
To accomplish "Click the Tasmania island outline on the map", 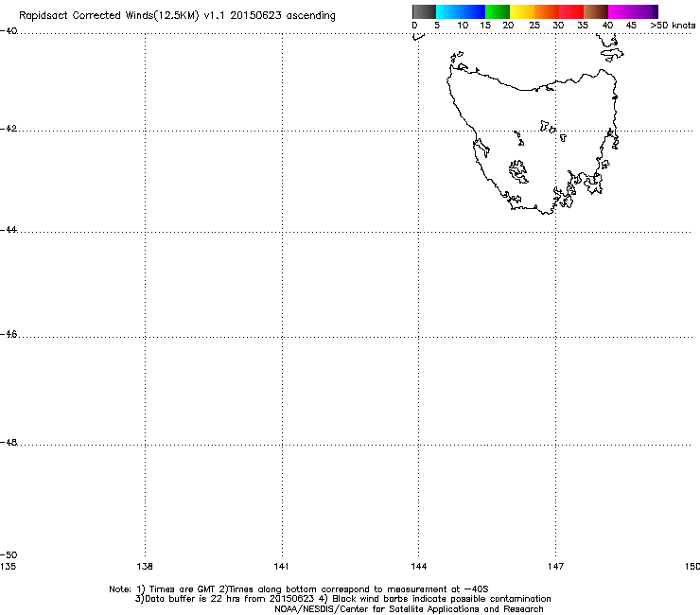I will 533,142.
